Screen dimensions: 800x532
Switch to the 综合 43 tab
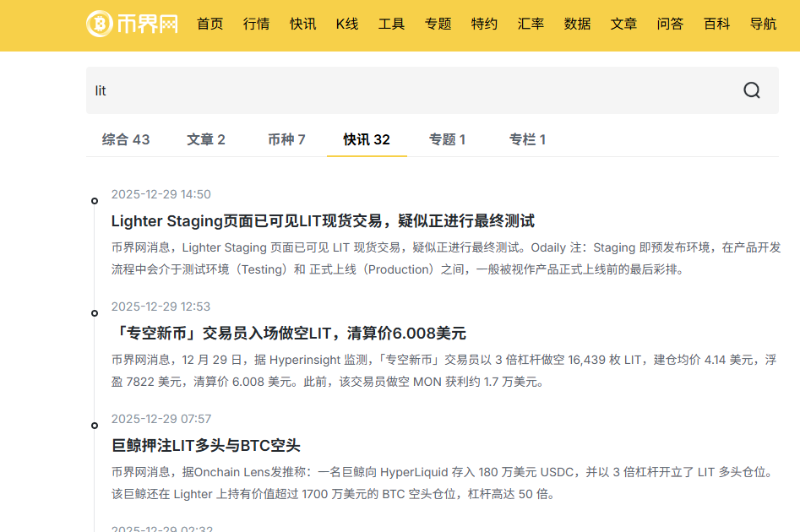coord(126,139)
